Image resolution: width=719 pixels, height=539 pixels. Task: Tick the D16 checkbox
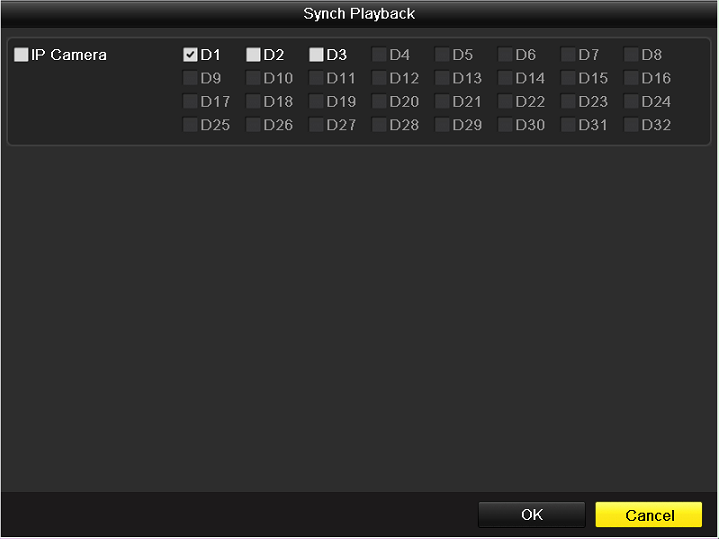point(631,78)
